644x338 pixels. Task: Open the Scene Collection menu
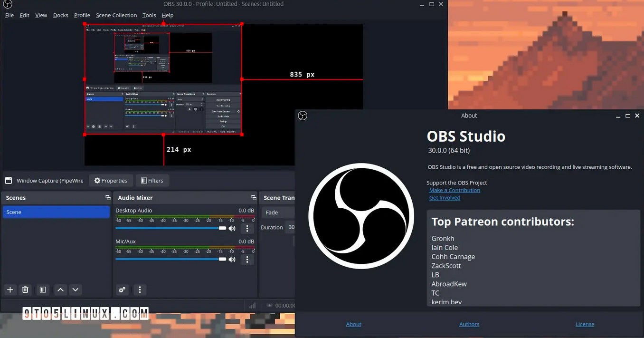pyautogui.click(x=116, y=15)
